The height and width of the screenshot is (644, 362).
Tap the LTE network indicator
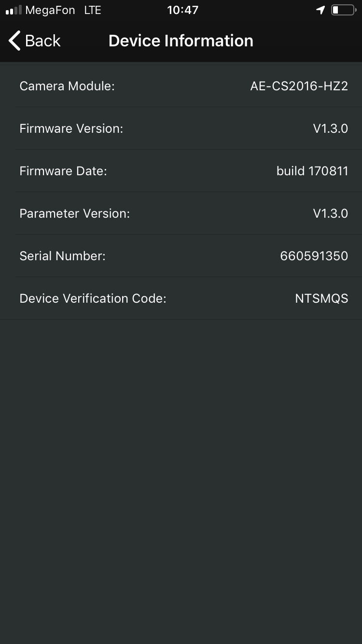pos(92,10)
